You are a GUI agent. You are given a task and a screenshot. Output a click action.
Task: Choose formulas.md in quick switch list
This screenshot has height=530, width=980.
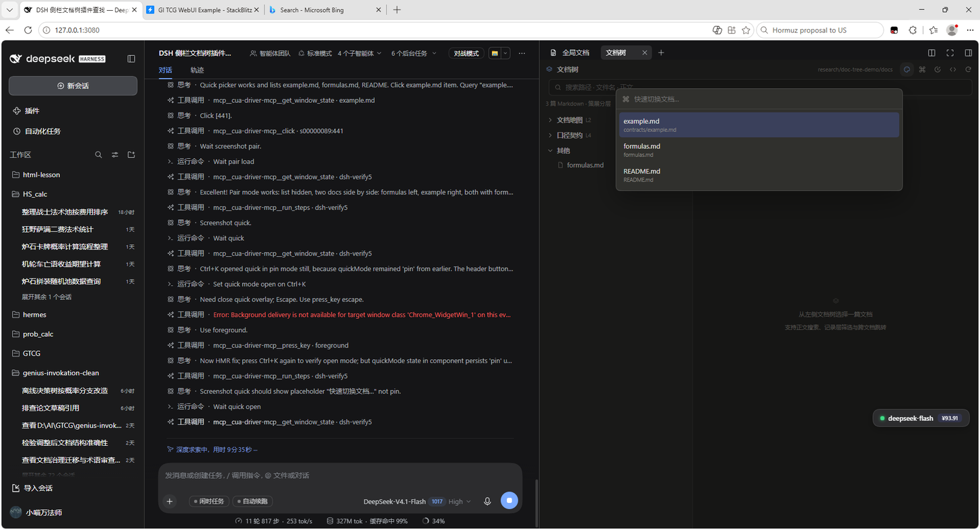[759, 150]
